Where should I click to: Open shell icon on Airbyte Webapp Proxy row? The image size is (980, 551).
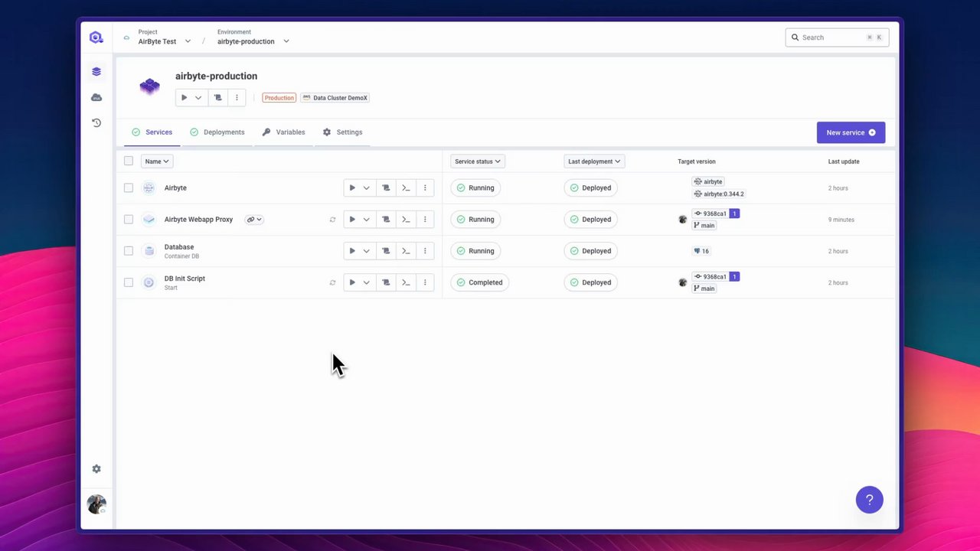[406, 220]
